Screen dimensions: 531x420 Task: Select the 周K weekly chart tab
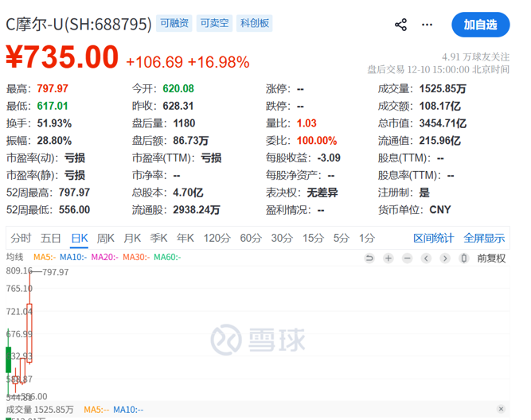pyautogui.click(x=105, y=238)
